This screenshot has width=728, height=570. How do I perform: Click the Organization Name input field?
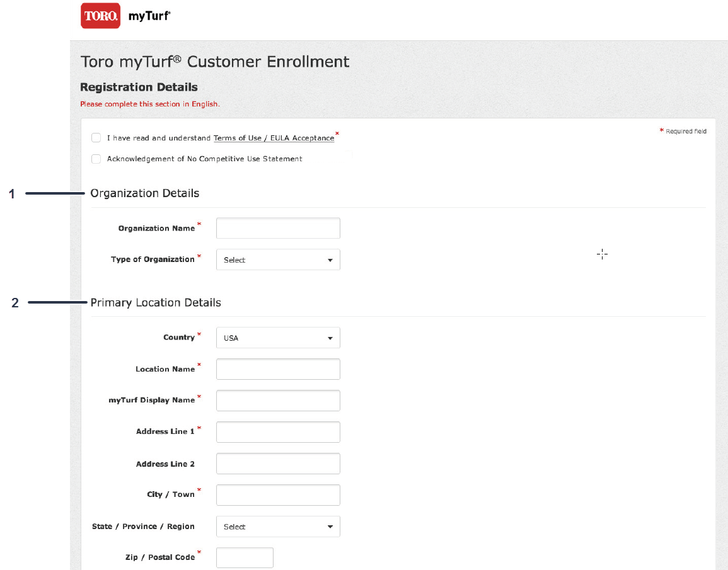(278, 228)
